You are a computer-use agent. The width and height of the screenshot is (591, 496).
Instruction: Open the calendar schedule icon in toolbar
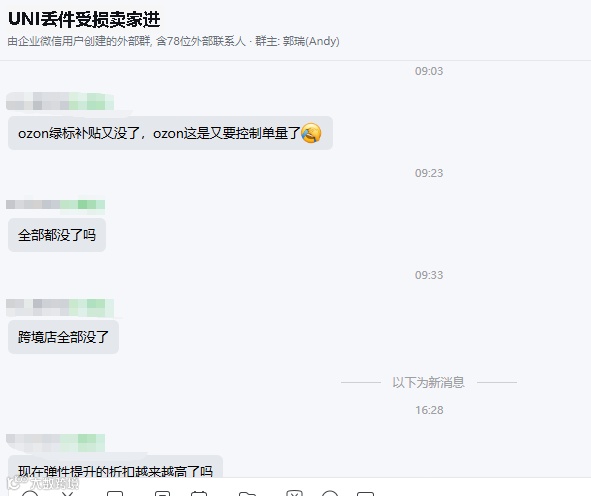[199, 494]
